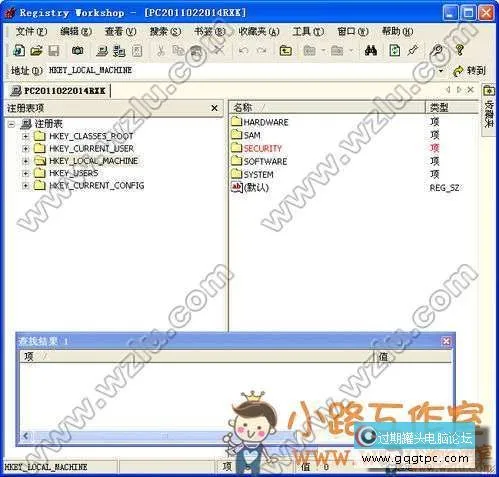
Task: Open the 书签(B) menu
Action: (210, 31)
